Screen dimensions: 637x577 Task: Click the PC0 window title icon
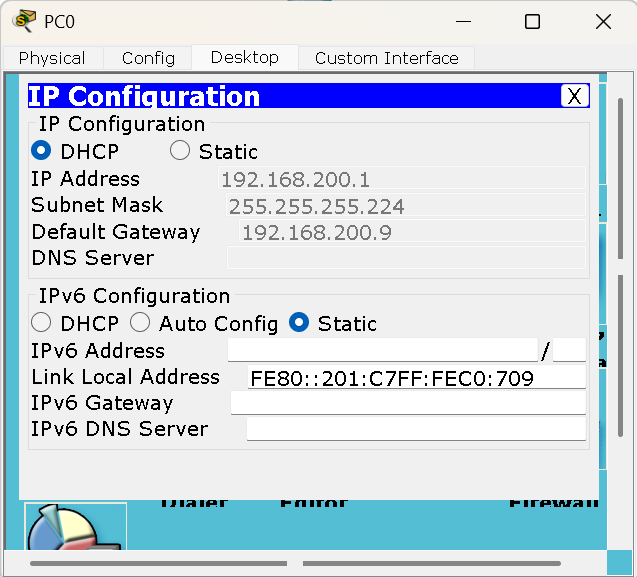click(x=22, y=21)
